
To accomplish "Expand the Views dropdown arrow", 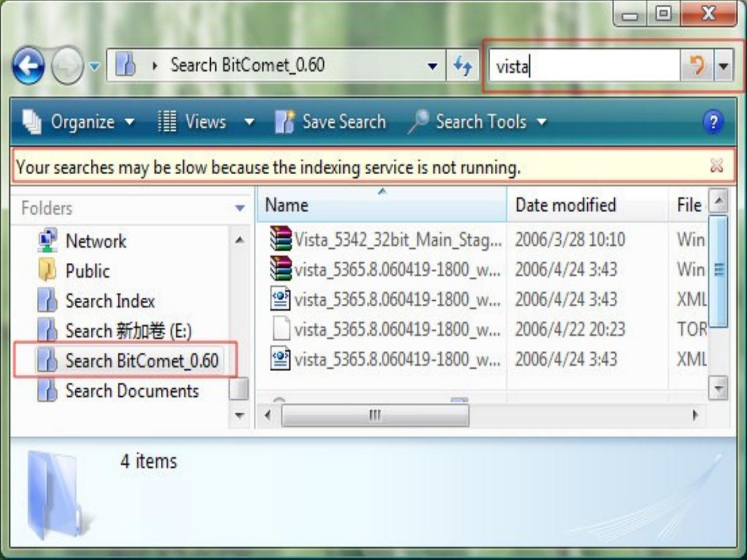I will (x=250, y=123).
